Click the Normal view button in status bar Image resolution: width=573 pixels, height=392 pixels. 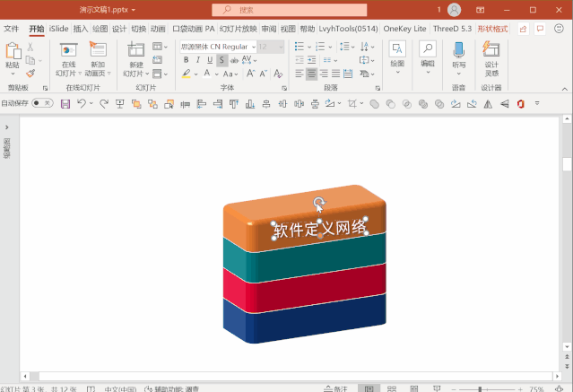point(369,388)
